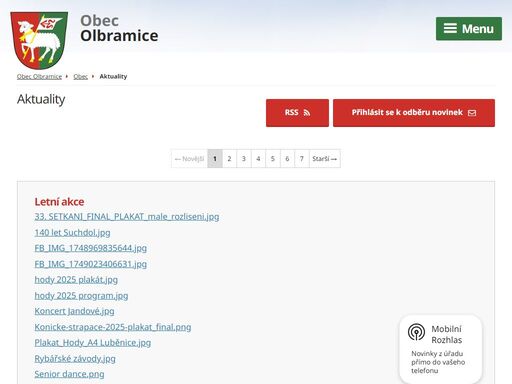The height and width of the screenshot is (384, 512).
Task: Go to Starší older posts page
Action: click(325, 159)
